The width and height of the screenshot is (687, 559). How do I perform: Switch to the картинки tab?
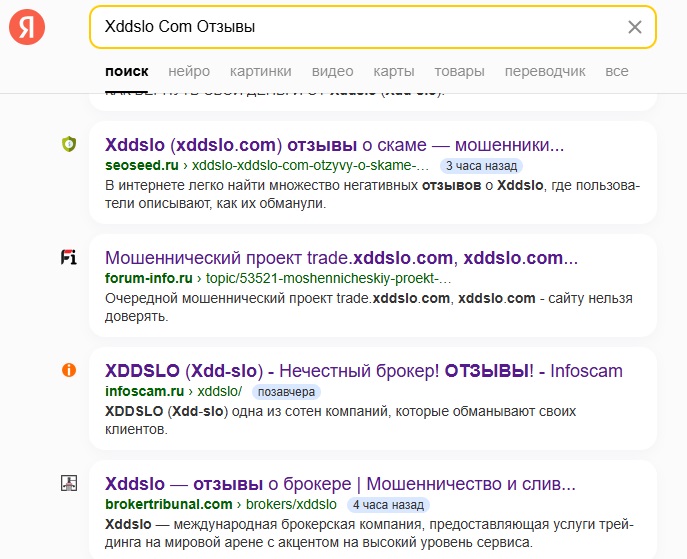(x=261, y=71)
